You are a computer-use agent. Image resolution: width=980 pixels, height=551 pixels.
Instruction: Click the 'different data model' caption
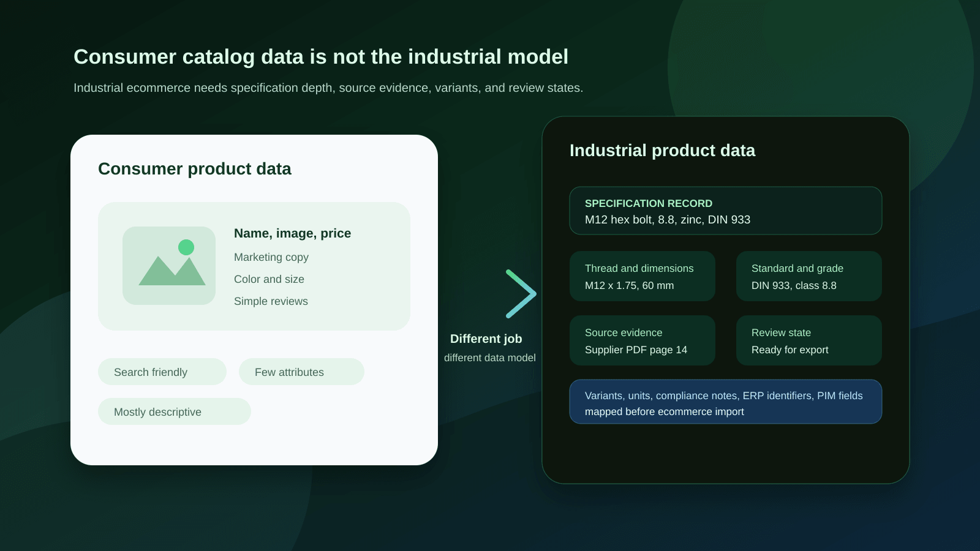coord(490,358)
